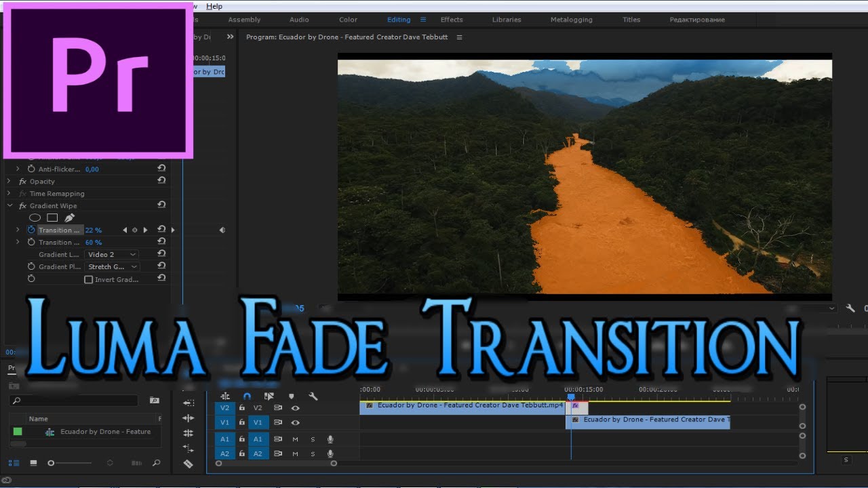Screen dimensions: 868x488
Task: Collapse the Gradient Wipe effect
Action: coord(9,205)
